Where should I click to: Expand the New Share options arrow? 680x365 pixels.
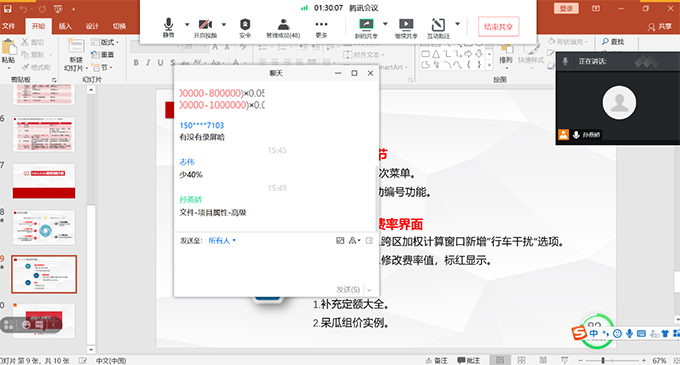point(385,24)
